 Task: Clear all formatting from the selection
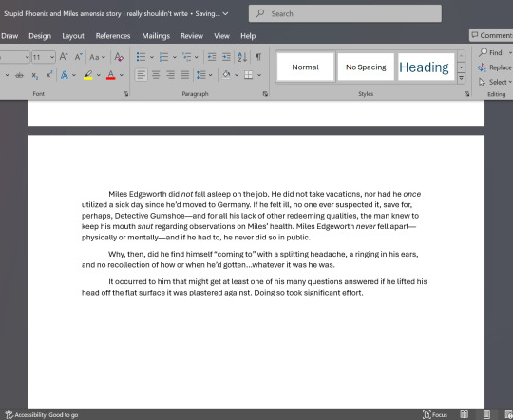click(119, 57)
